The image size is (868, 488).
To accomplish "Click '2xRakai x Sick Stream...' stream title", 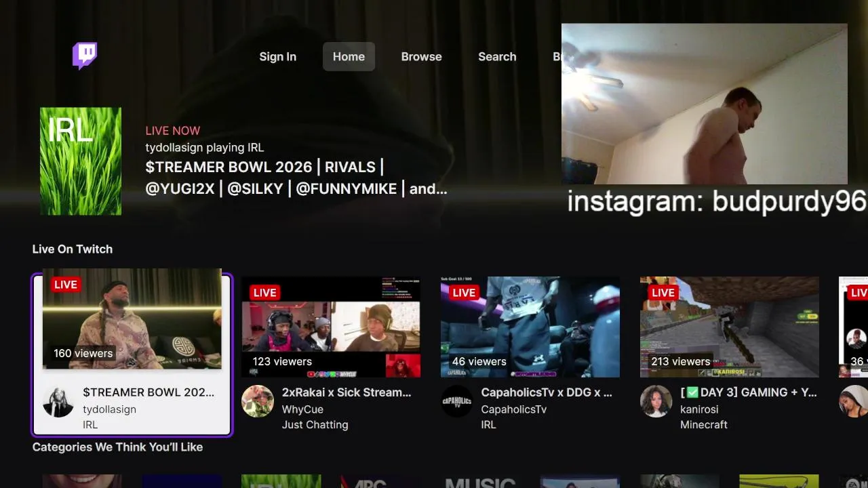I will 347,392.
